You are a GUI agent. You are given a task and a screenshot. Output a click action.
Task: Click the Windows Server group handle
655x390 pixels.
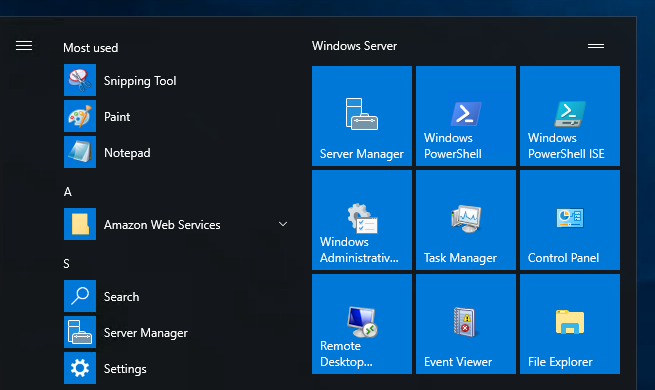596,46
